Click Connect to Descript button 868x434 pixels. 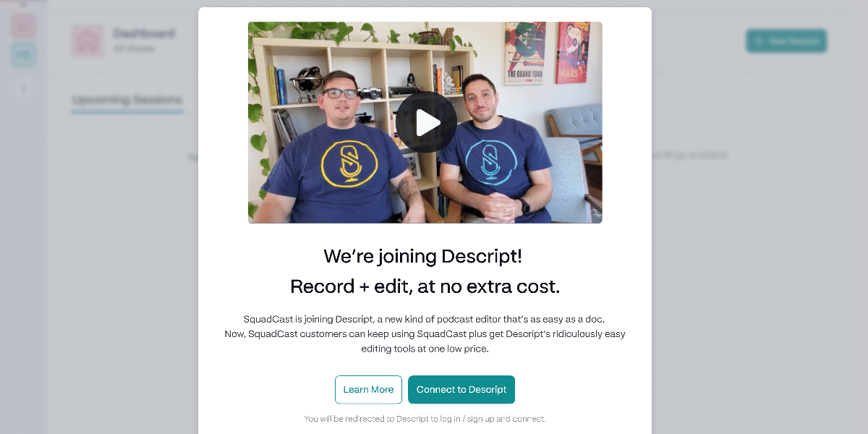[x=461, y=389]
